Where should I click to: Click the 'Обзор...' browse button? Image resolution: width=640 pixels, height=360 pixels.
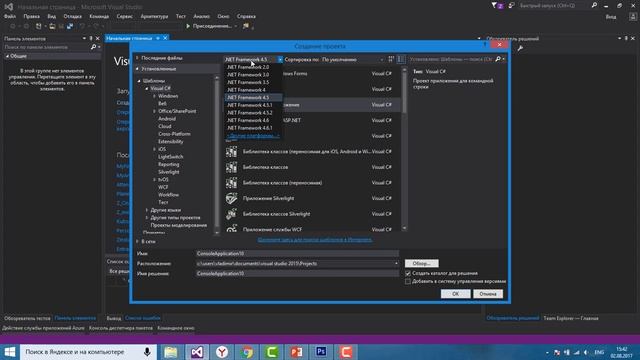422,263
